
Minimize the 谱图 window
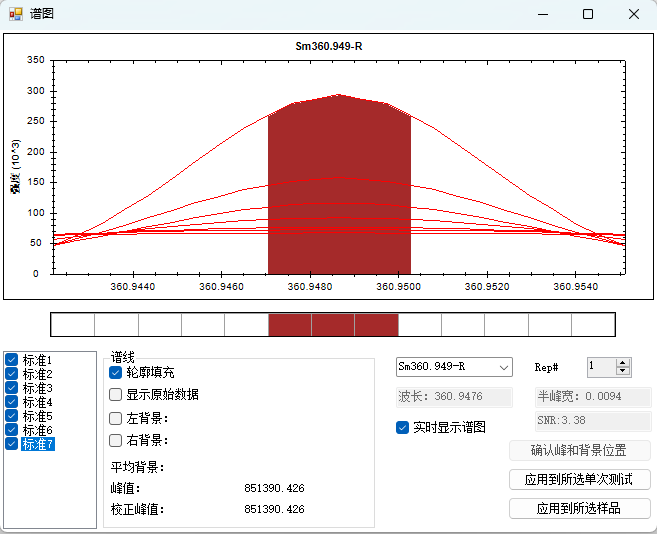pyautogui.click(x=542, y=14)
